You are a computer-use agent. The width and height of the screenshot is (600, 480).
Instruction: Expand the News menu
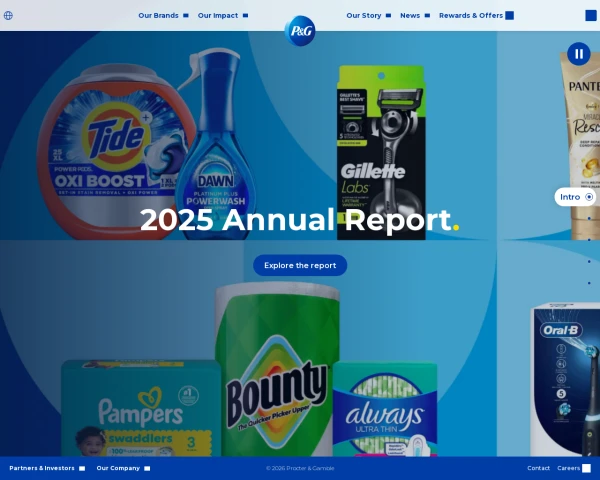coord(415,15)
